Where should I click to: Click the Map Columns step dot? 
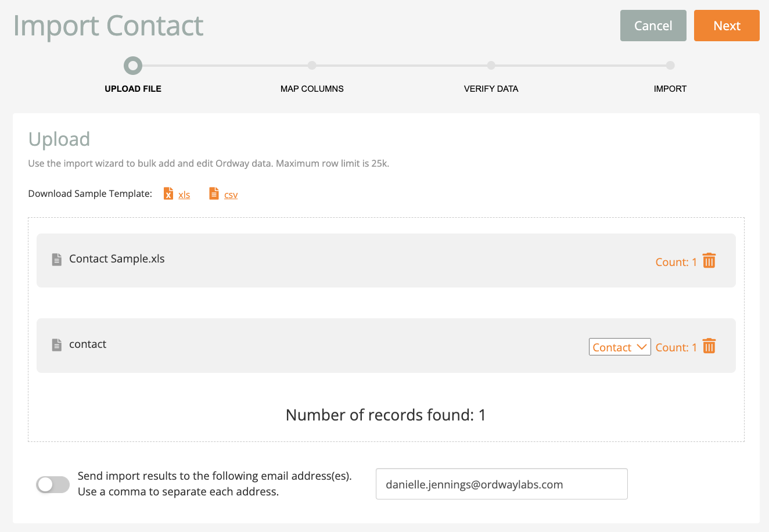coord(312,66)
